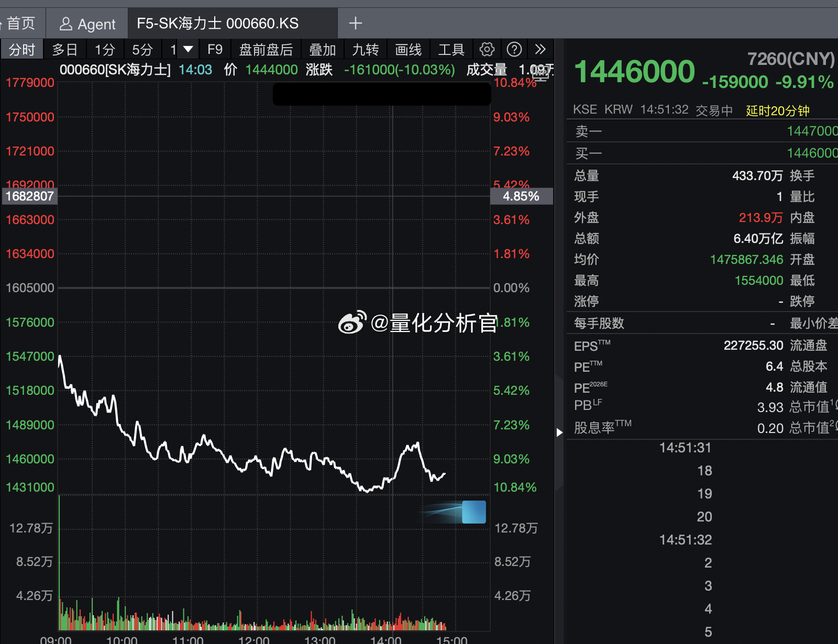The height and width of the screenshot is (644, 838).
Task: Click the PB LF value 3.93
Action: [770, 407]
